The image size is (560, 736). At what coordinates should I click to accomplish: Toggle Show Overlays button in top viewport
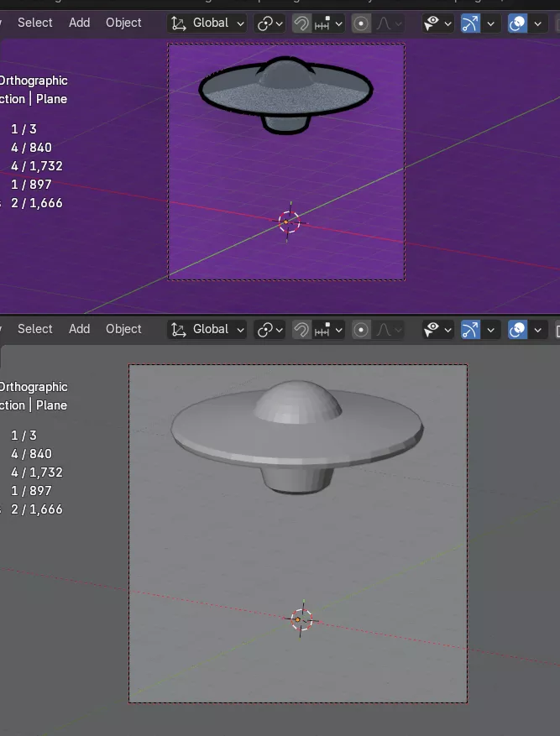pyautogui.click(x=517, y=23)
